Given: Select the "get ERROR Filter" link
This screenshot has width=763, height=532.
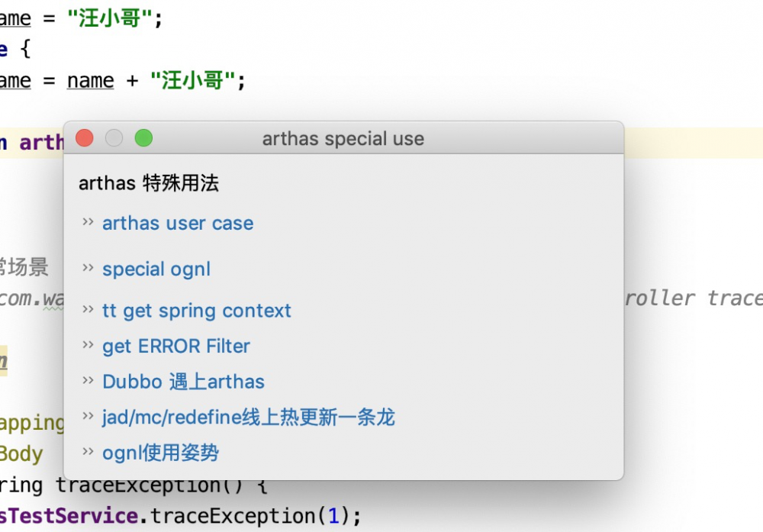Looking at the screenshot, I should coord(176,347).
